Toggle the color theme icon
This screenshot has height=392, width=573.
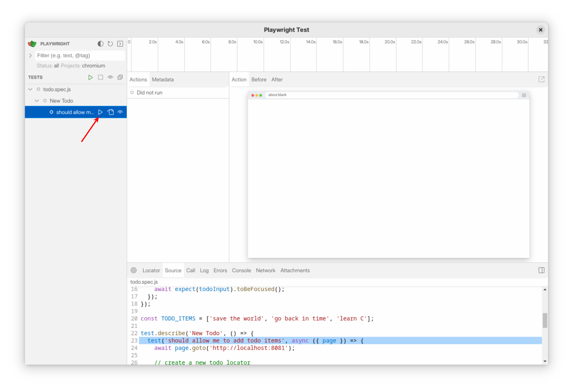point(100,44)
